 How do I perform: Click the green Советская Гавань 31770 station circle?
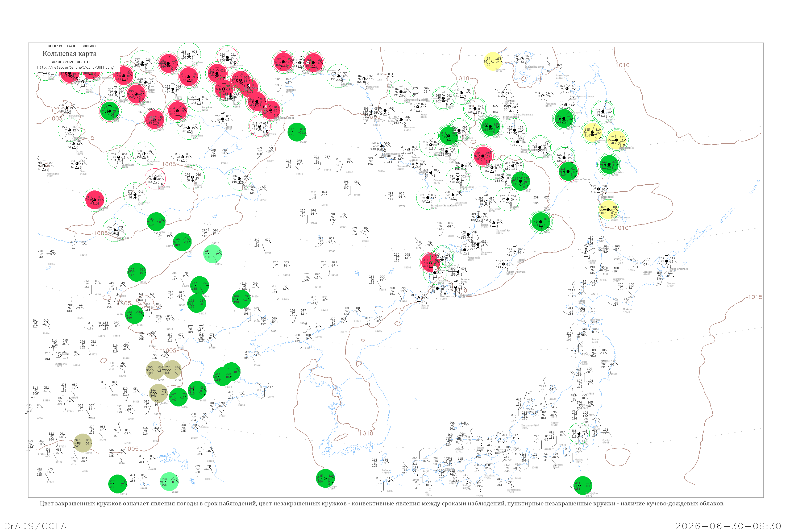[x=568, y=171]
